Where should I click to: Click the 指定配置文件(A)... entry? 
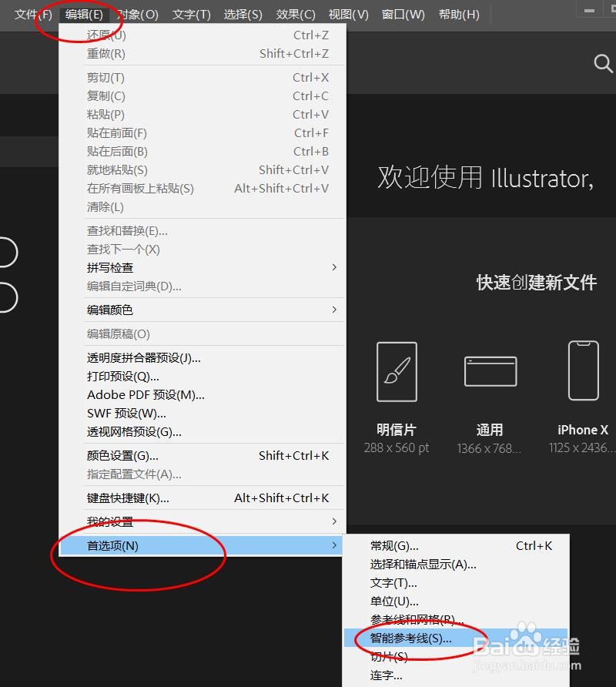(203, 474)
